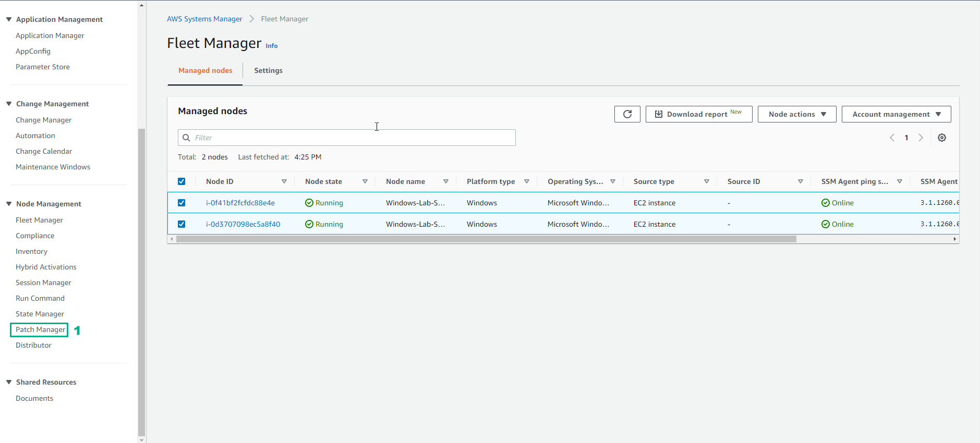Screen dimensions: 980x443
Task: Open Automation in sidebar
Action: (35, 136)
